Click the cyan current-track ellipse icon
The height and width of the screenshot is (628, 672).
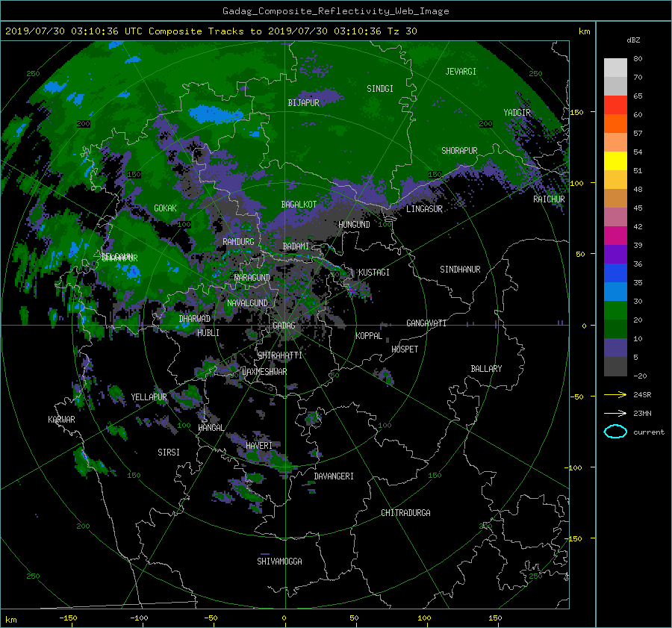pyautogui.click(x=615, y=432)
